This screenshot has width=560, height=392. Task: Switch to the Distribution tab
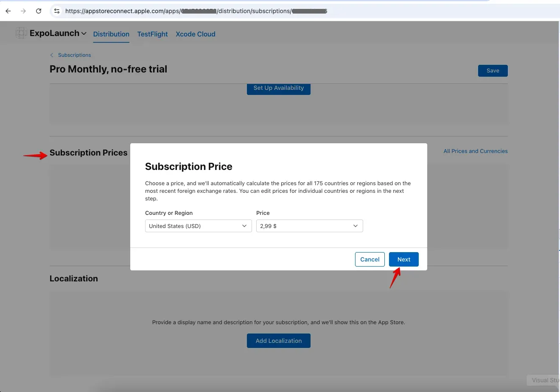[x=111, y=34]
